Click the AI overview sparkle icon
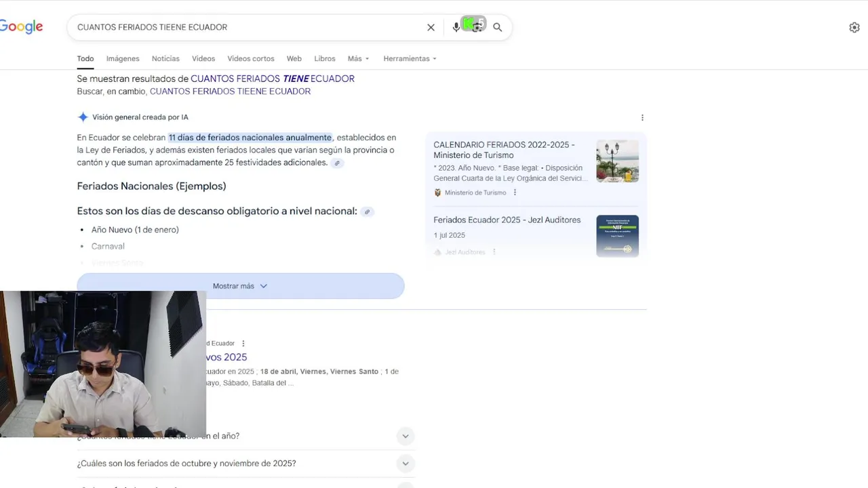The width and height of the screenshot is (868, 488). point(83,117)
